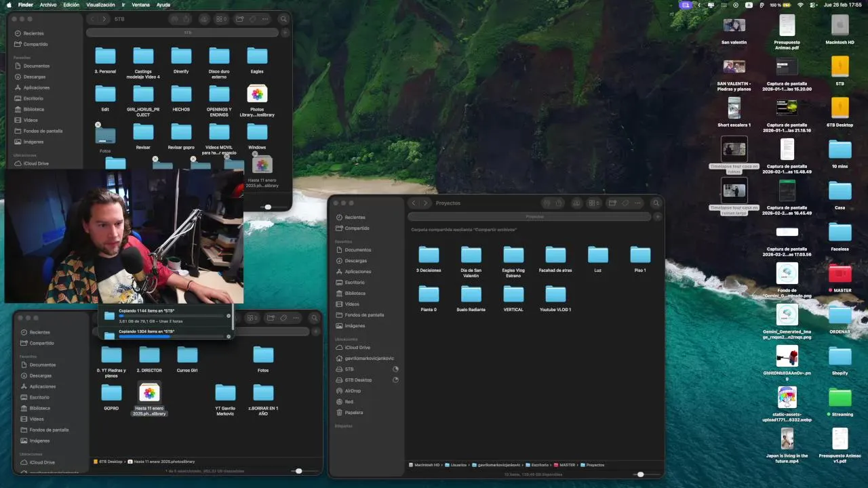Click the search icon in the 5TB window
Image resolution: width=868 pixels, height=488 pixels.
(x=283, y=19)
